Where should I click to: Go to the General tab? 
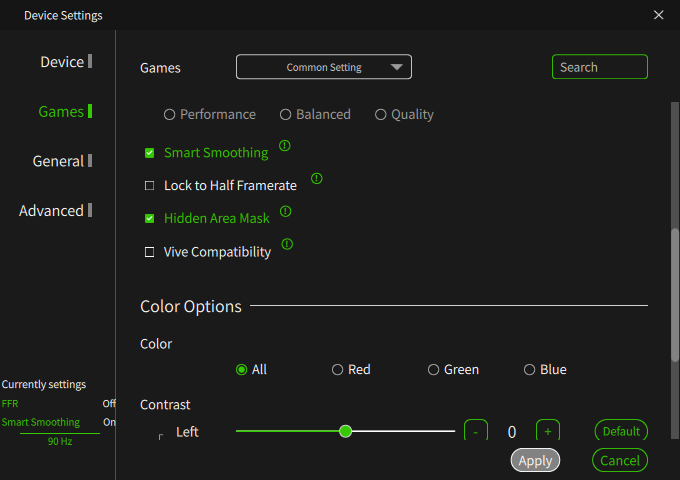(x=58, y=161)
